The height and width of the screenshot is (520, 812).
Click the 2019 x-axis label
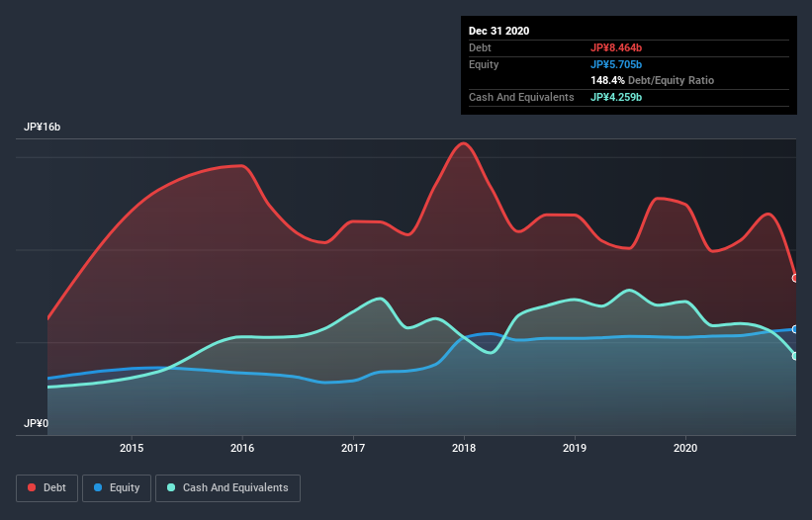575,448
